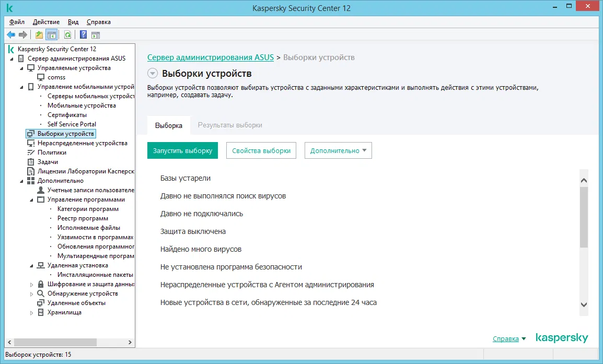
Task: Collapse the Управление программами tree node
Action: 31,200
